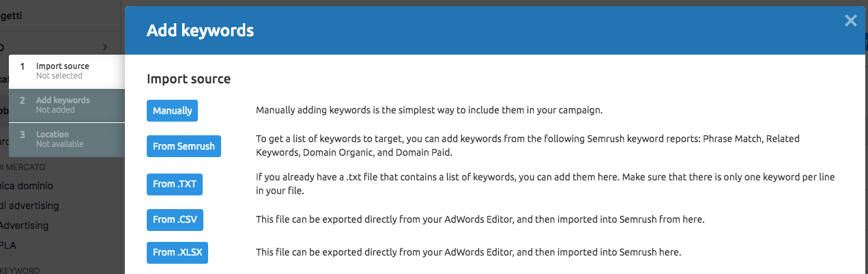This screenshot has height=274, width=868.
Task: Close the Add keywords dialog
Action: click(x=850, y=20)
